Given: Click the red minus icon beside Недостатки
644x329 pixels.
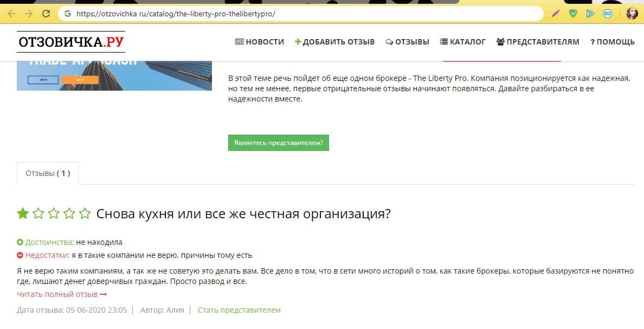Looking at the screenshot, I should coord(20,255).
